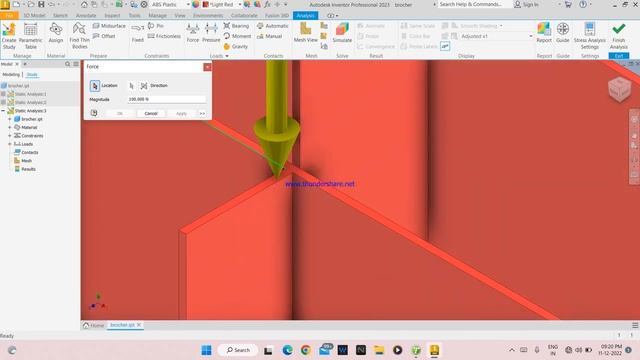This screenshot has height=360, width=640.
Task: Toggle Static Analysis:2 checkbox in browser
Action: point(3,102)
